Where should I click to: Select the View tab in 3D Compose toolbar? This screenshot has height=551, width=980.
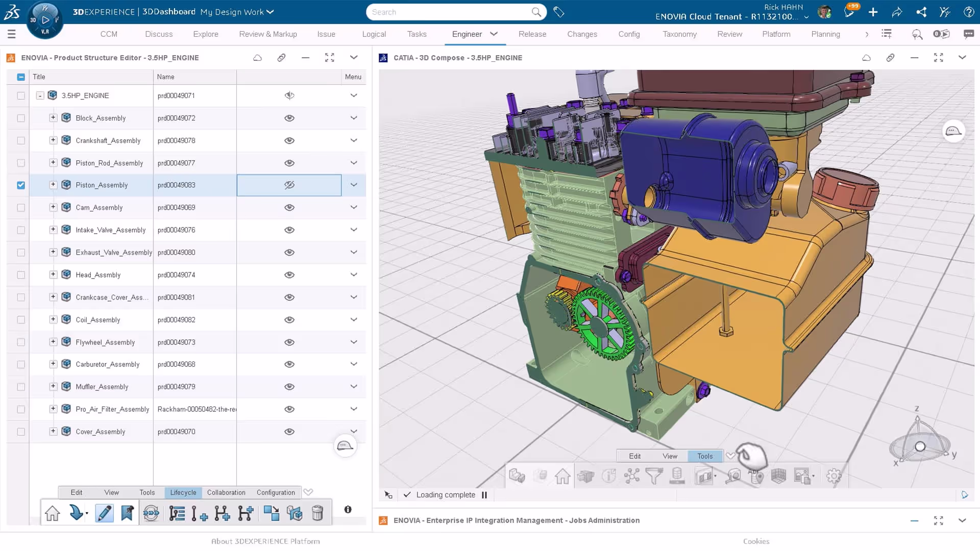coord(670,456)
